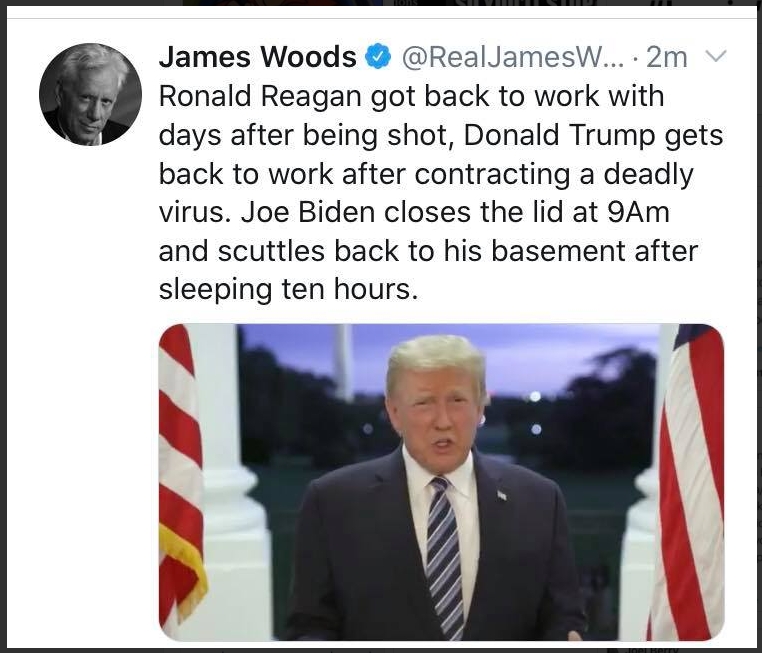The image size is (762, 653).
Task: Click the left American flag in the preview
Action: [x=180, y=474]
